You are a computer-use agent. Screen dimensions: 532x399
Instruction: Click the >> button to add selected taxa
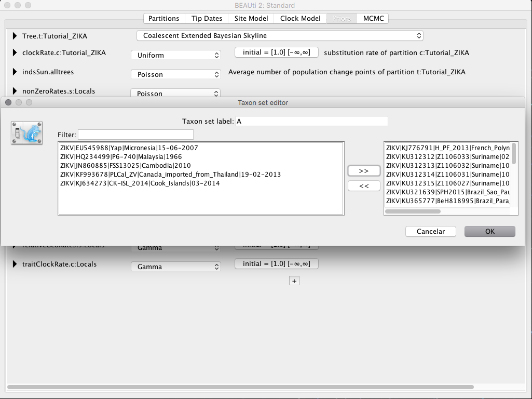(364, 170)
